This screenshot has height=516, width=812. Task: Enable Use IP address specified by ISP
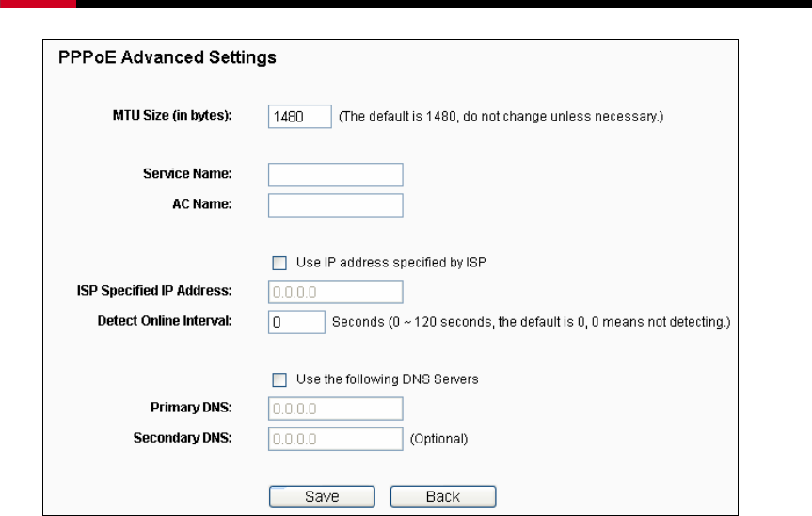coord(279,263)
